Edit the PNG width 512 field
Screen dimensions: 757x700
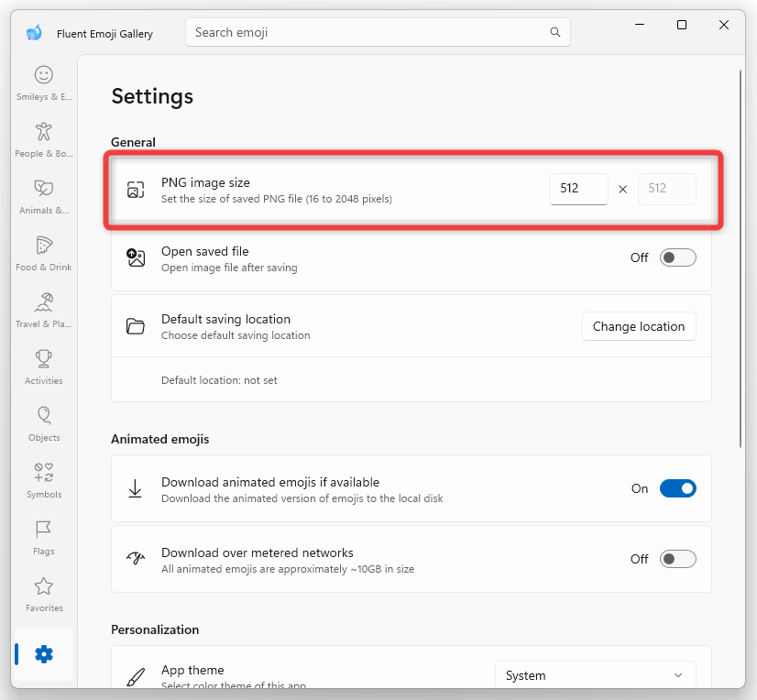click(579, 189)
